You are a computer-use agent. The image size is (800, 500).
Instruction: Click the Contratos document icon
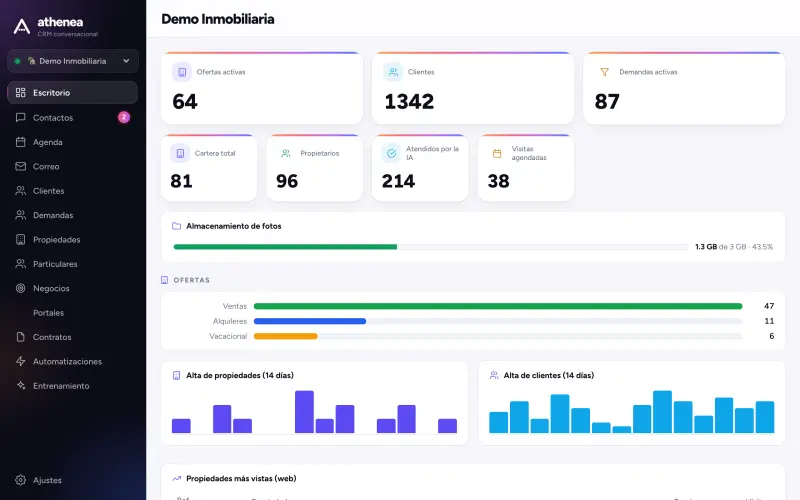click(x=20, y=337)
